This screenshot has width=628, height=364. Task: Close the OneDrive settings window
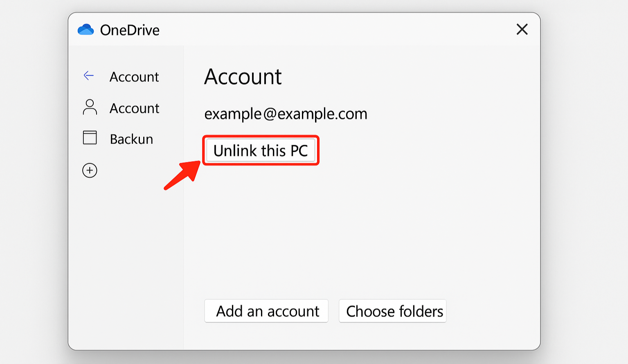[x=522, y=29]
